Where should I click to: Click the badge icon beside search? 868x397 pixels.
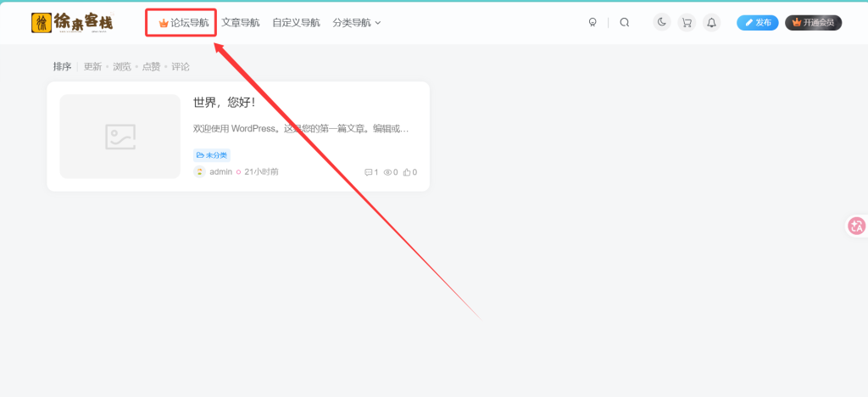tap(593, 23)
